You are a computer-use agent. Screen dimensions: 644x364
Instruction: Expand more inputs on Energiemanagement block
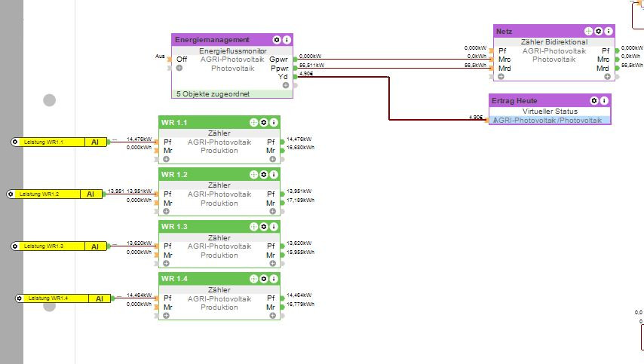point(179,68)
